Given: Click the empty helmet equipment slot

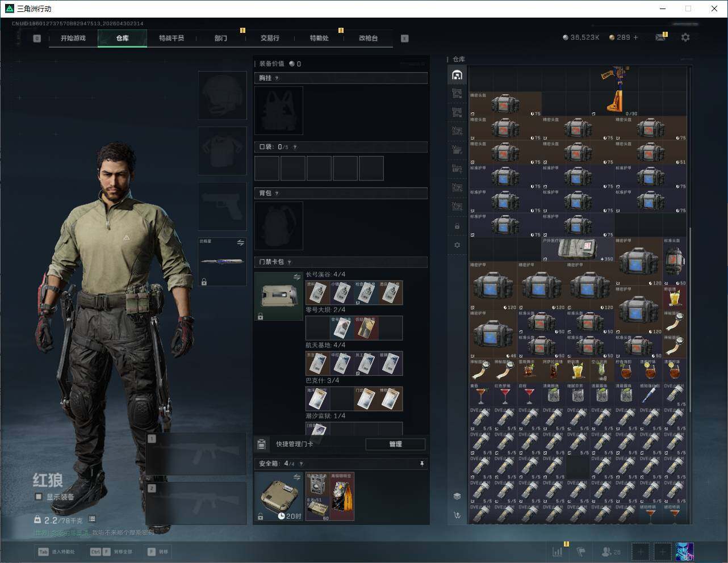Looking at the screenshot, I should [x=223, y=95].
